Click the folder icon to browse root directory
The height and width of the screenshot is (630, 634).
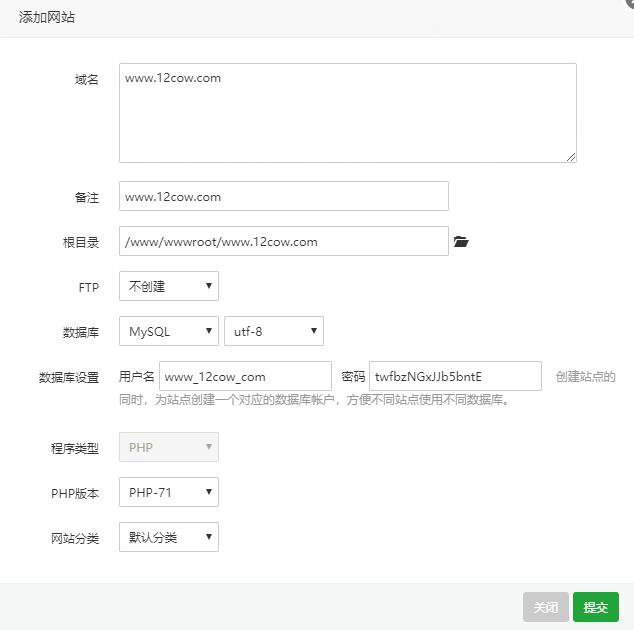[461, 242]
